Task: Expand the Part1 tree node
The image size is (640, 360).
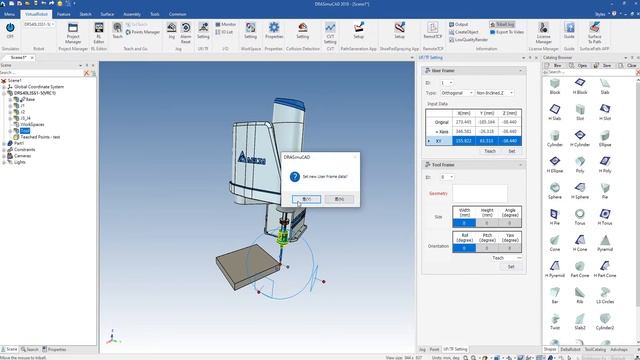Action: 4,143
